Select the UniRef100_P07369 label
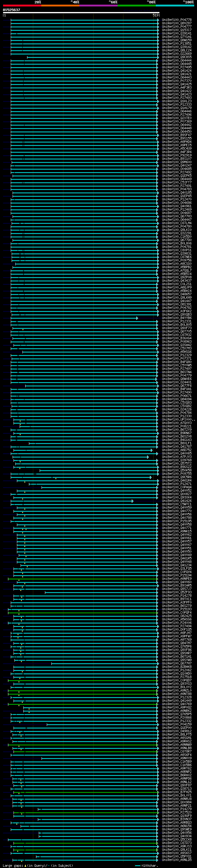 (x=177, y=121)
